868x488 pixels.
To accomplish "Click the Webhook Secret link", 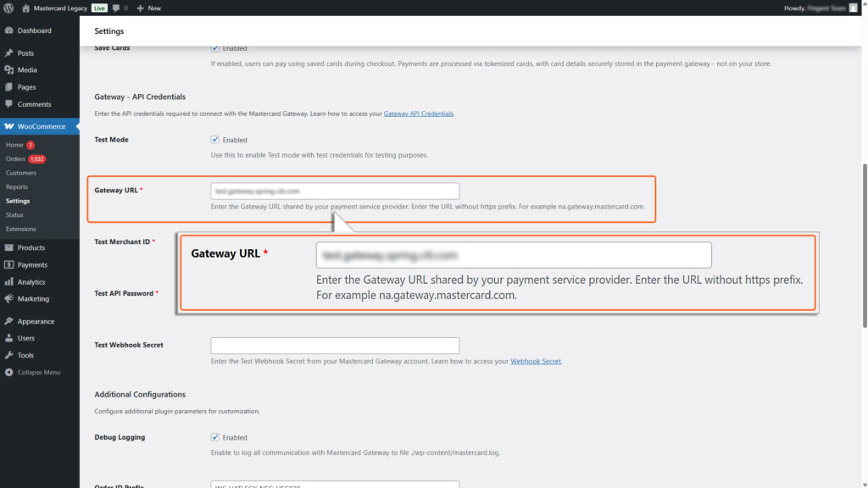I will point(536,360).
